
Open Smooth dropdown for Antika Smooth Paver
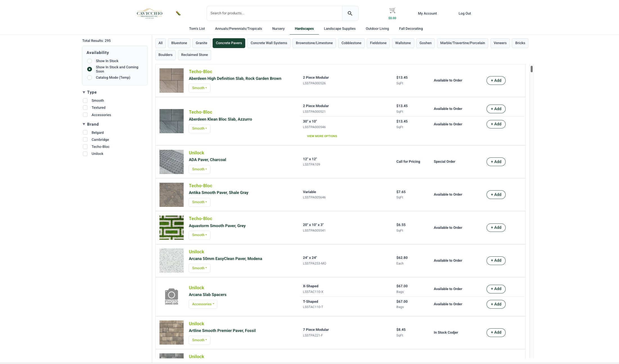coord(199,202)
